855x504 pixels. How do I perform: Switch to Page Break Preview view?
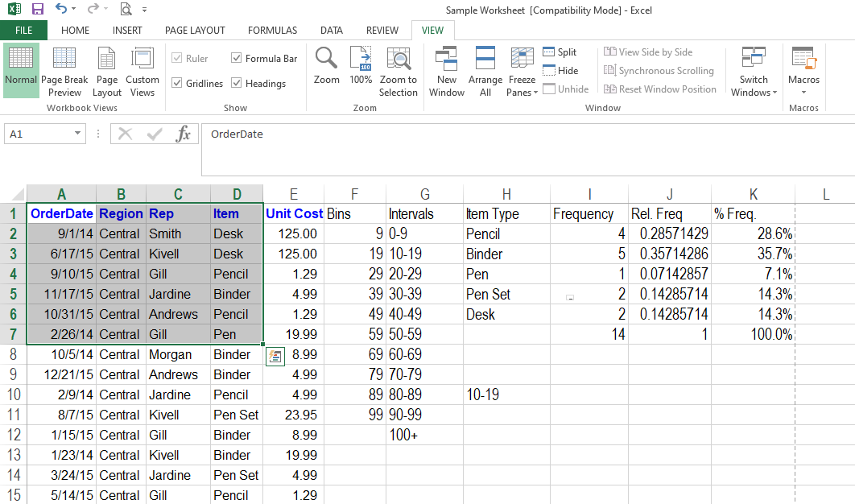tap(64, 71)
